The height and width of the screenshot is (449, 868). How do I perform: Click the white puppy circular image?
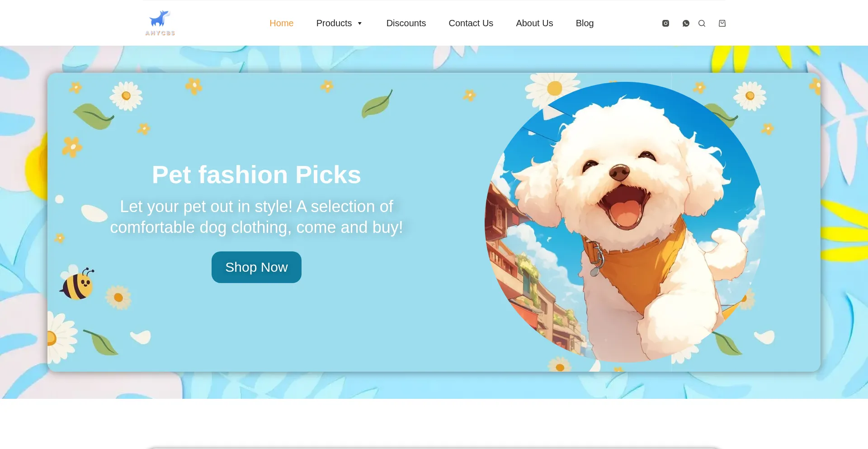[x=625, y=222]
